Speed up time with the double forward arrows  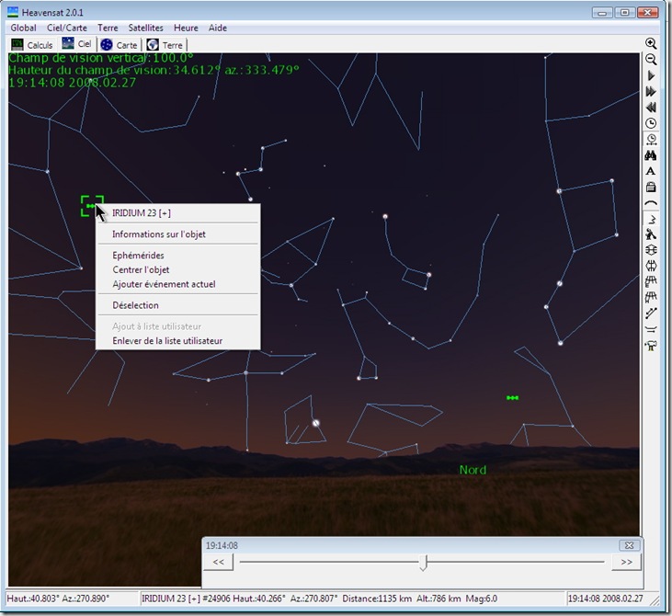coord(651,91)
